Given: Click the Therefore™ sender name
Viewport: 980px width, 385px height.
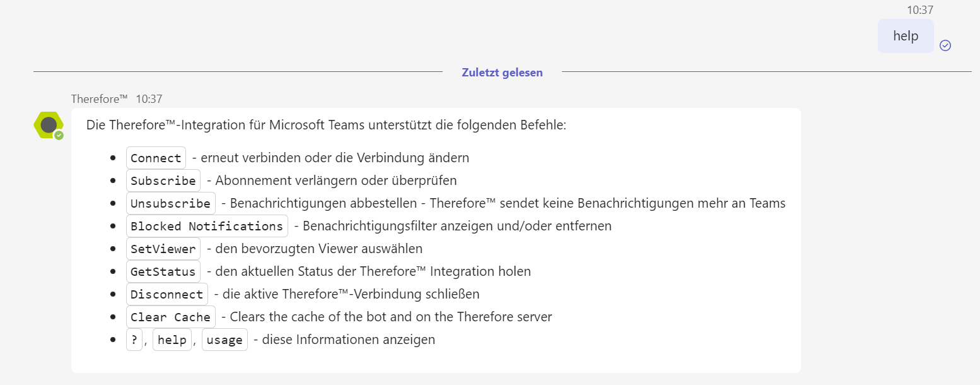Looking at the screenshot, I should click(x=100, y=98).
